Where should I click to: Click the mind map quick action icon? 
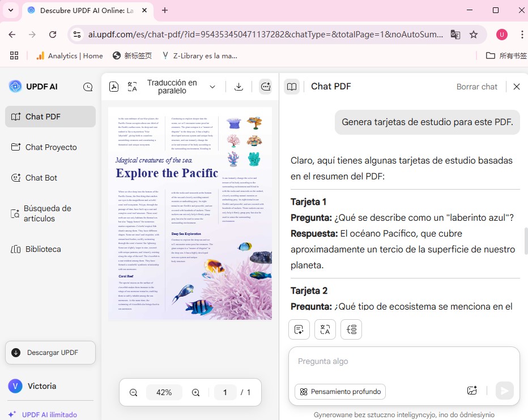(x=351, y=329)
